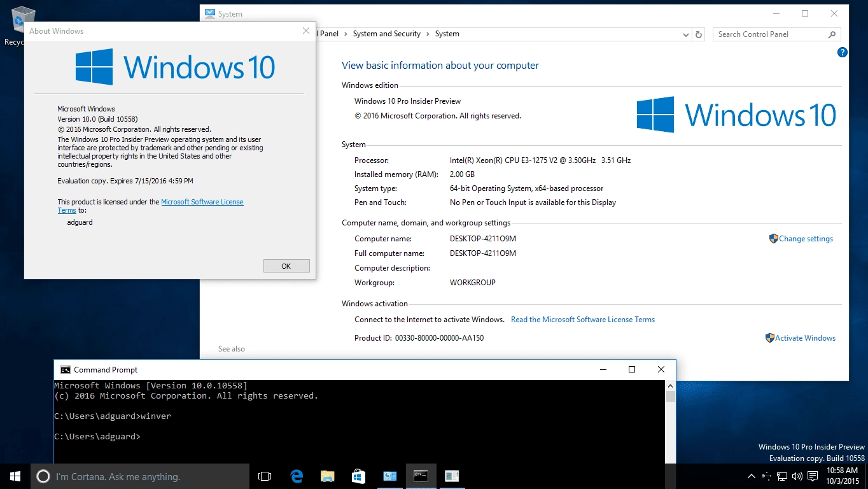868x489 pixels.
Task: Open the Action Center notifications icon
Action: 813,476
